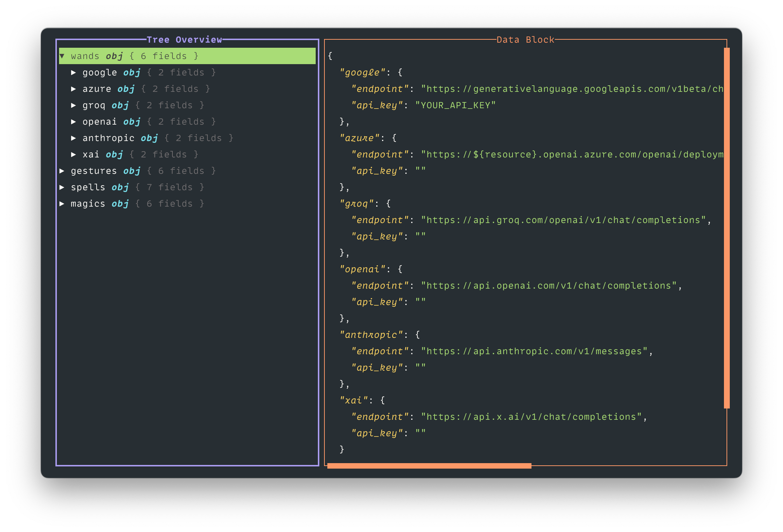Viewport: 783px width, 532px height.
Task: Click the openai.azure.com endpoint value
Action: [572, 154]
